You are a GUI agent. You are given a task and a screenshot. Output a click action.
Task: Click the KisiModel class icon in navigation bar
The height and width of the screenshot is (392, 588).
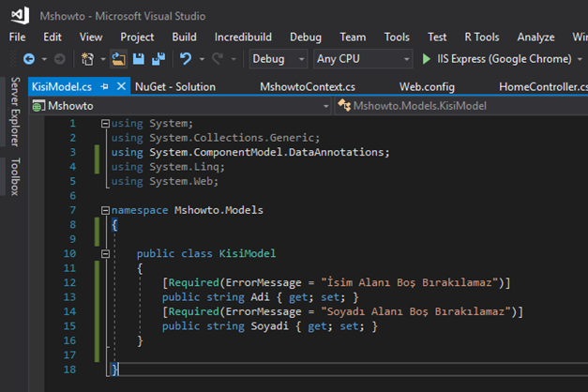tap(344, 105)
